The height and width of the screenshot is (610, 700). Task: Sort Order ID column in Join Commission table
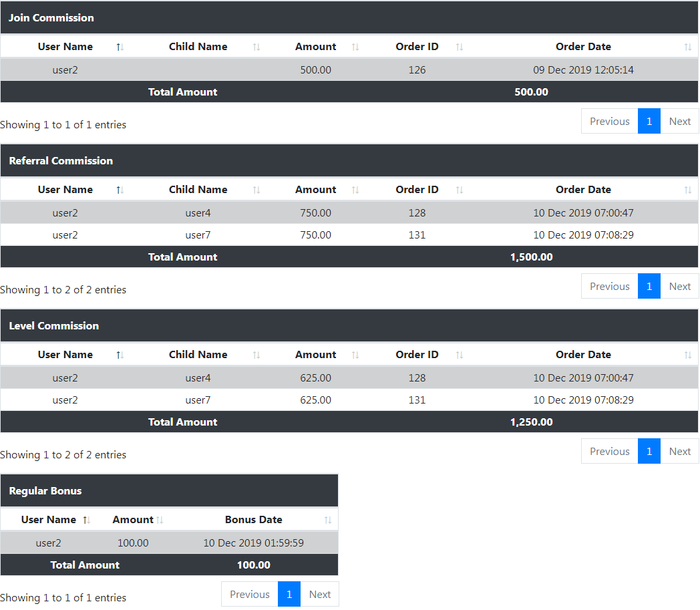(458, 46)
